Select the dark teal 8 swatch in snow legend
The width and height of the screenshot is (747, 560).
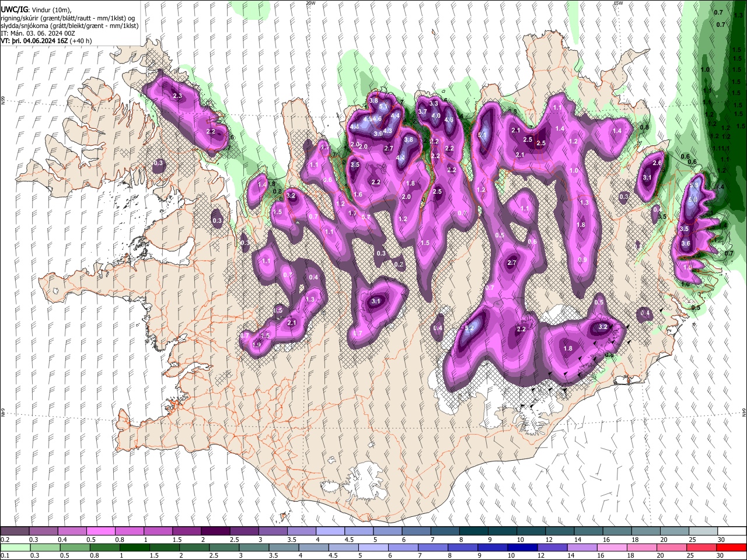473,531
